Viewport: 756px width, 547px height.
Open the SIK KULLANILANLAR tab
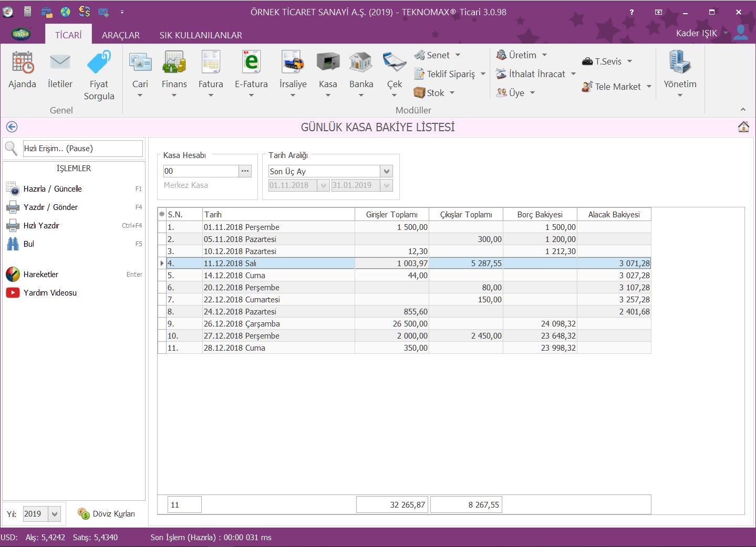pyautogui.click(x=201, y=35)
